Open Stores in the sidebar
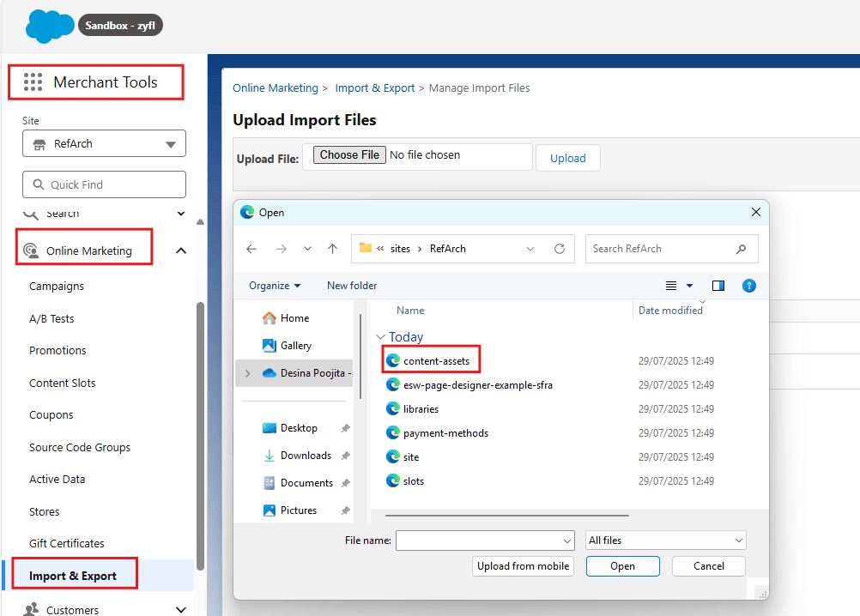The width and height of the screenshot is (860, 616). coord(45,512)
